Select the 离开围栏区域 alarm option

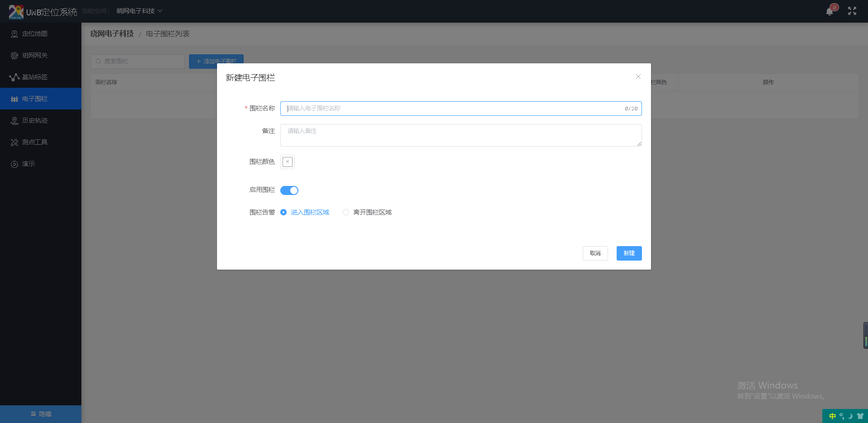point(345,212)
